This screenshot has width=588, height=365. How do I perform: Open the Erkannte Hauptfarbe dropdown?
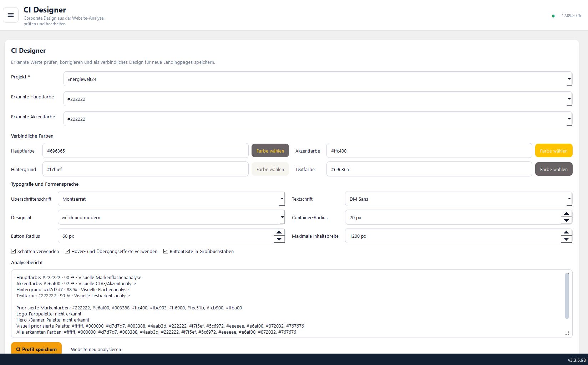(x=318, y=99)
